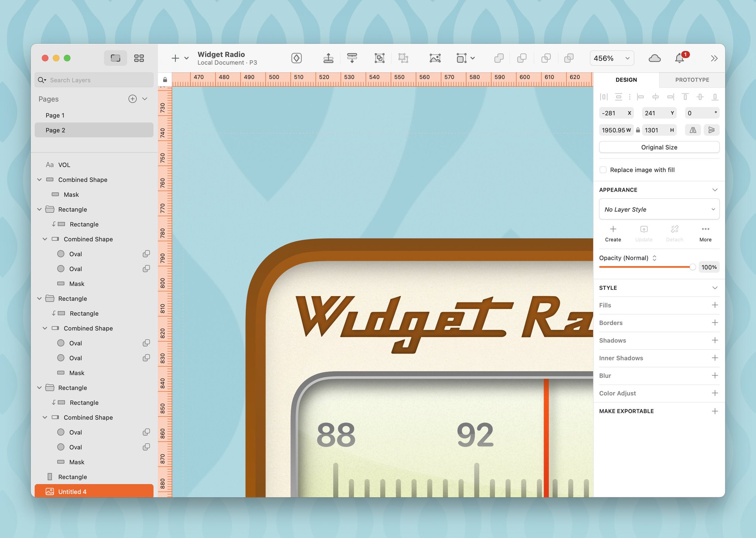Click More under layer style options
The width and height of the screenshot is (756, 538).
(705, 234)
